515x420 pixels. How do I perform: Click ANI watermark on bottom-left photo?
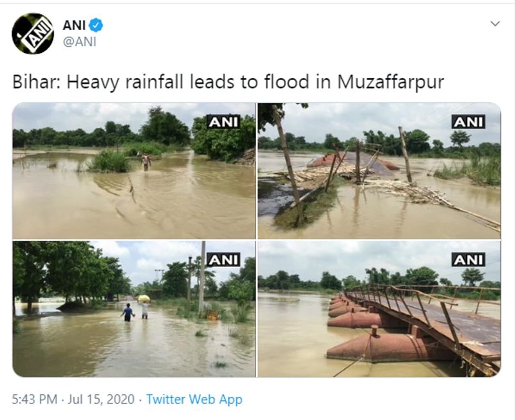[x=223, y=260]
